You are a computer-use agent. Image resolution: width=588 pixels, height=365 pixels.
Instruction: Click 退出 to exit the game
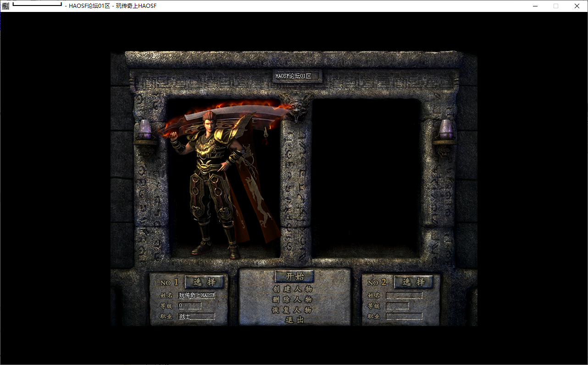294,320
